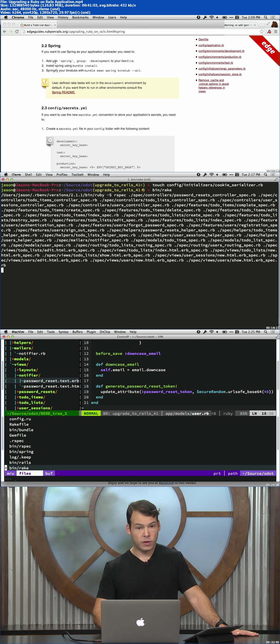
Task: Select password_reset.text.erb in NERDTree
Action: tap(51, 381)
